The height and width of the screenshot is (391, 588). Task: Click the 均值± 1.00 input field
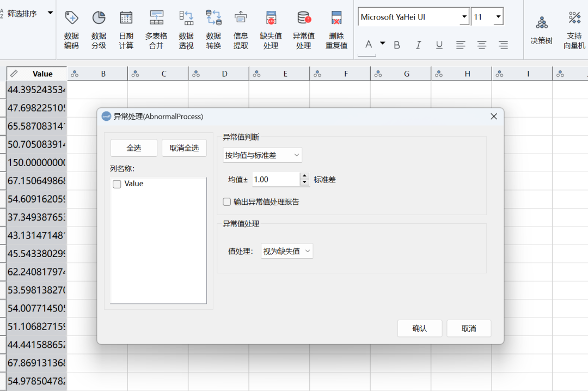pyautogui.click(x=275, y=179)
